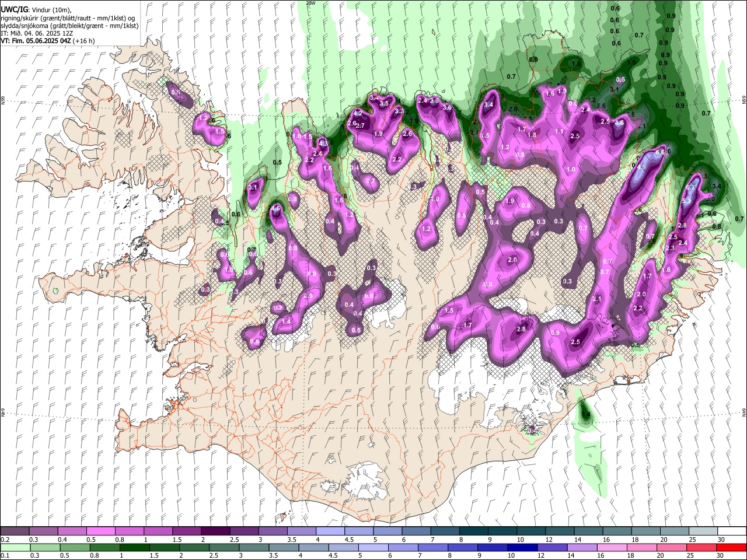
Task: Pick the white 30 snow legend swatch
Action: tap(731, 531)
